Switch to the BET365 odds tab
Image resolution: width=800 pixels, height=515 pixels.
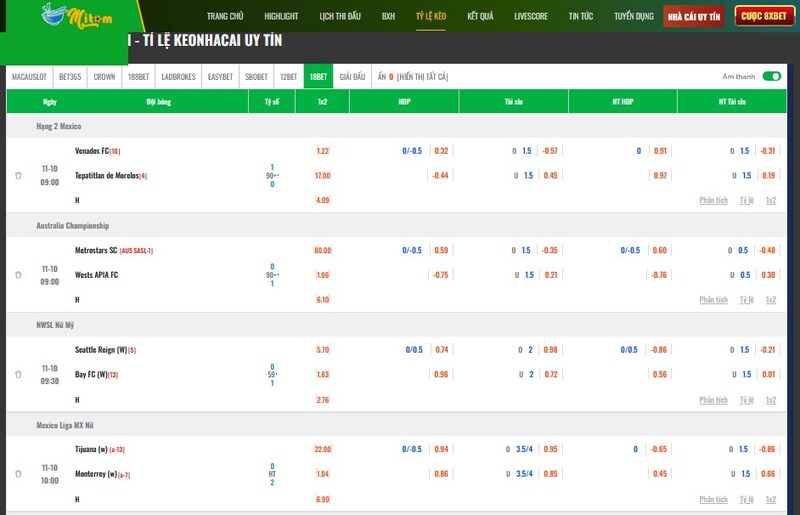[70, 76]
